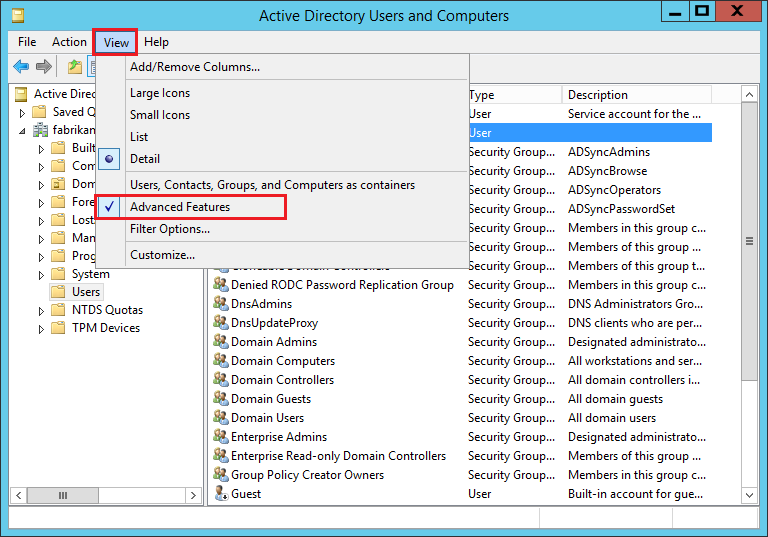
Task: Click the Group Policy Creator Owners icon
Action: [221, 475]
